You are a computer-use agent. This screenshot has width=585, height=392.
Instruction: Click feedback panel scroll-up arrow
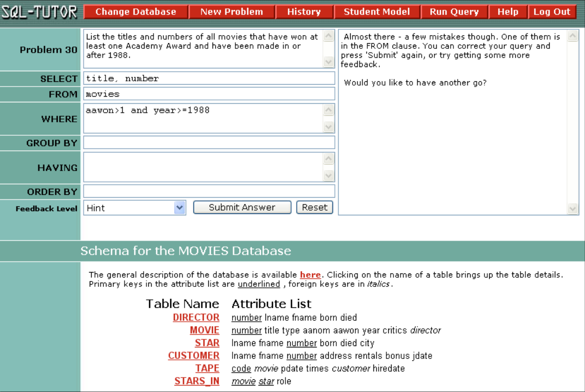(x=573, y=36)
